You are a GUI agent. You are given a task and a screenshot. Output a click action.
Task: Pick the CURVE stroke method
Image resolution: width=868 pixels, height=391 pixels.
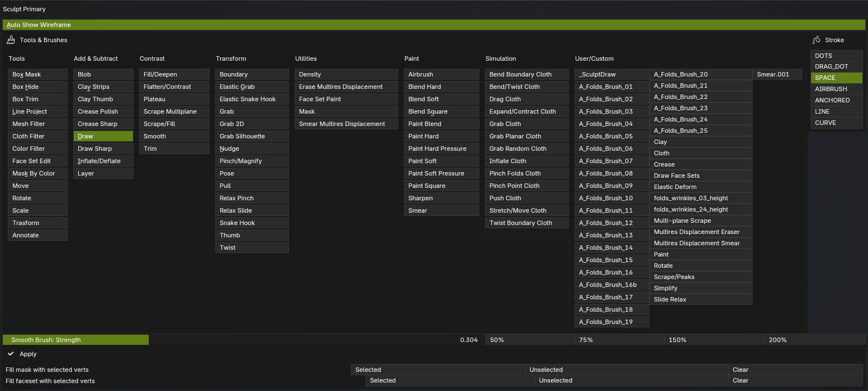[x=836, y=123]
